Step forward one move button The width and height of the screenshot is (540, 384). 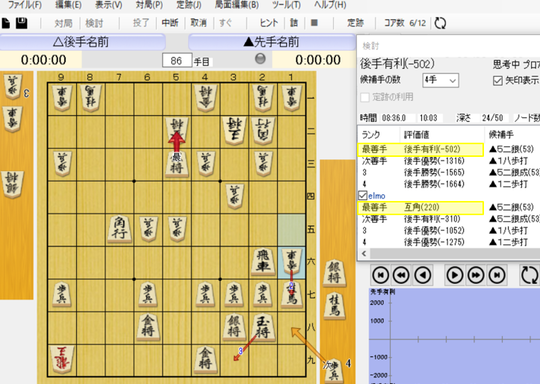click(454, 275)
